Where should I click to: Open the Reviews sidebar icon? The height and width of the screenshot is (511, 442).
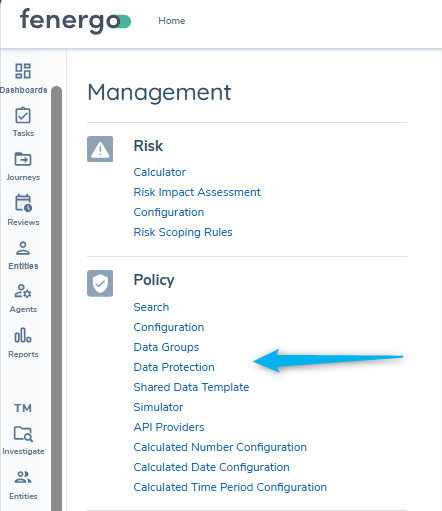click(x=23, y=203)
